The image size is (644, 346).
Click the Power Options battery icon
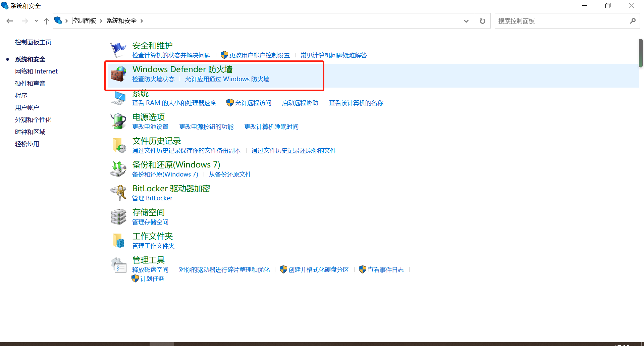(118, 121)
